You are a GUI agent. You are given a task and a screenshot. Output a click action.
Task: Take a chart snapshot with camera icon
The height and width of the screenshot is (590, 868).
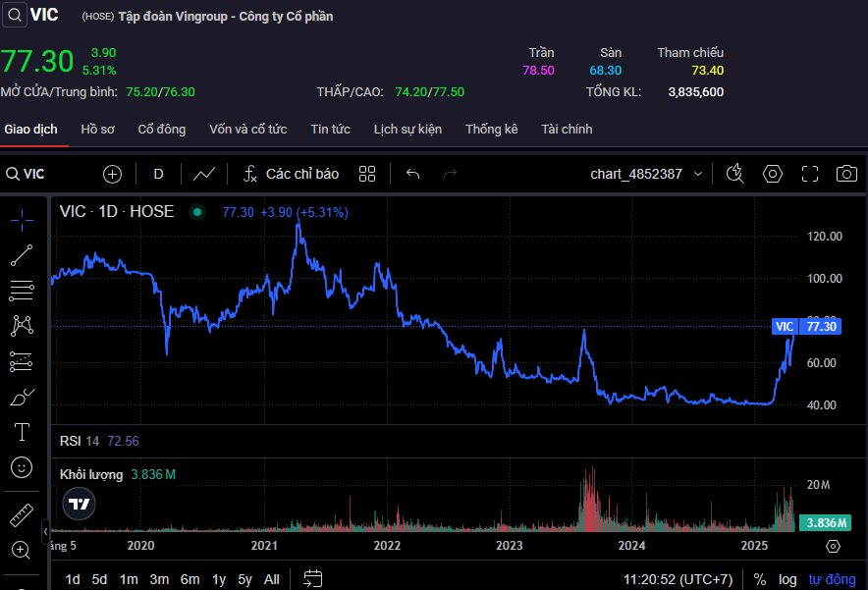coord(845,174)
